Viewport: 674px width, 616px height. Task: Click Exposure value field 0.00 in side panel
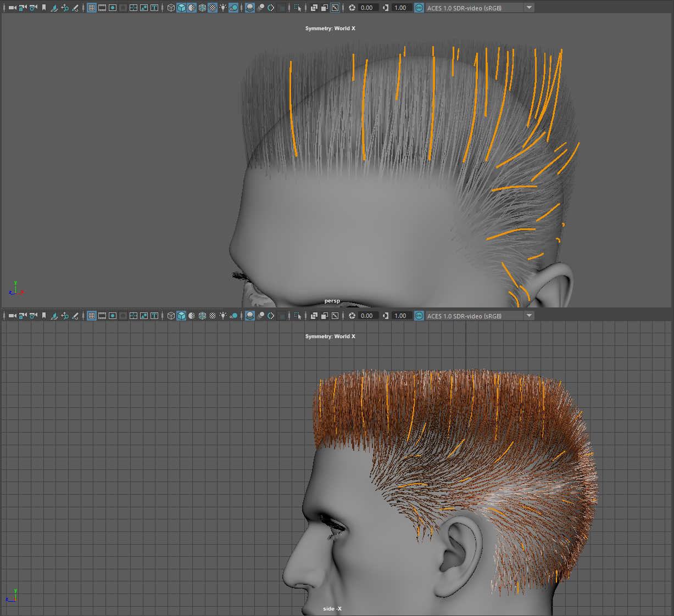pos(369,316)
